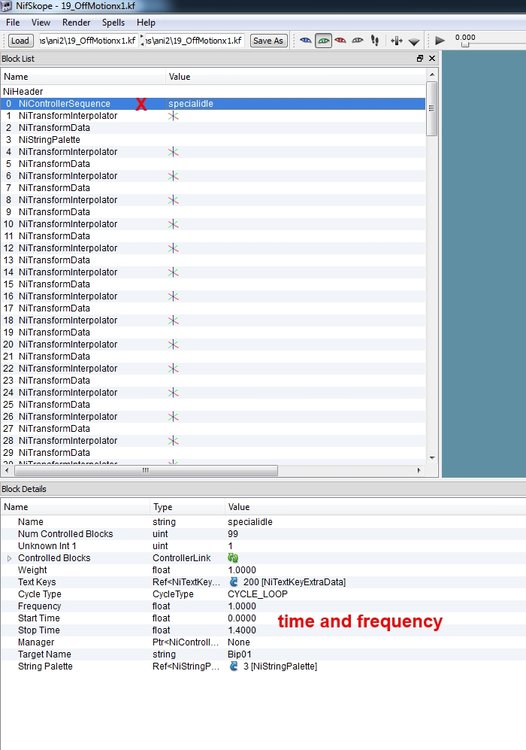526x750 pixels.
Task: Click transform icon in block 16 row
Action: pyautogui.click(x=173, y=296)
